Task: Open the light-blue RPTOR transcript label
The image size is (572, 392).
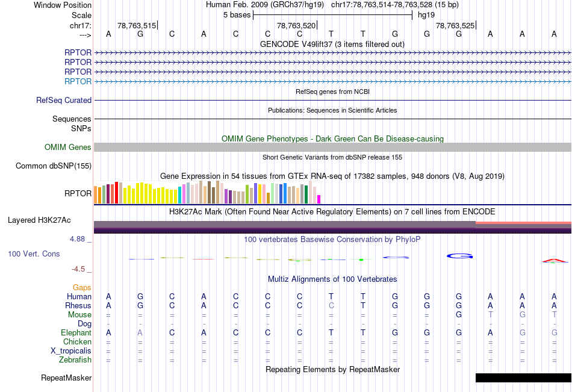Action: 78,81
